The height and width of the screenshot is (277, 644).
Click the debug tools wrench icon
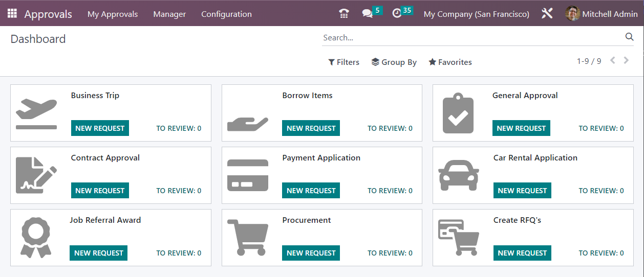point(547,14)
